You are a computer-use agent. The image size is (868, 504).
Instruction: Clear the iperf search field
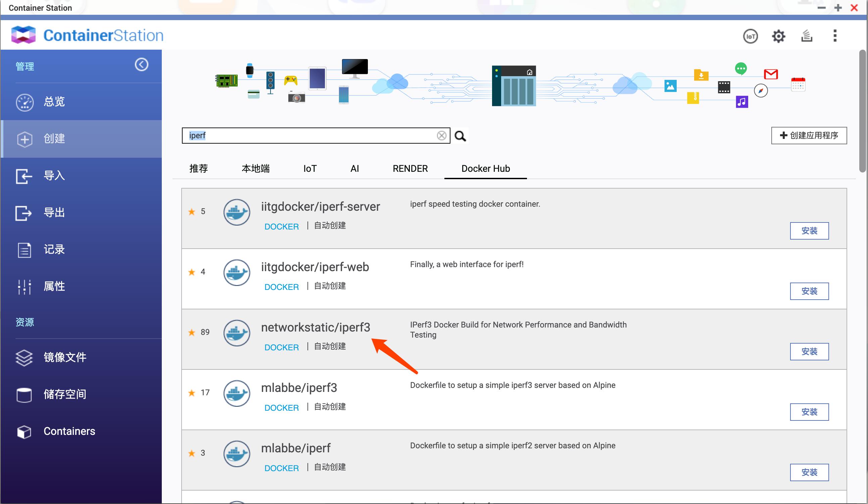(x=441, y=136)
